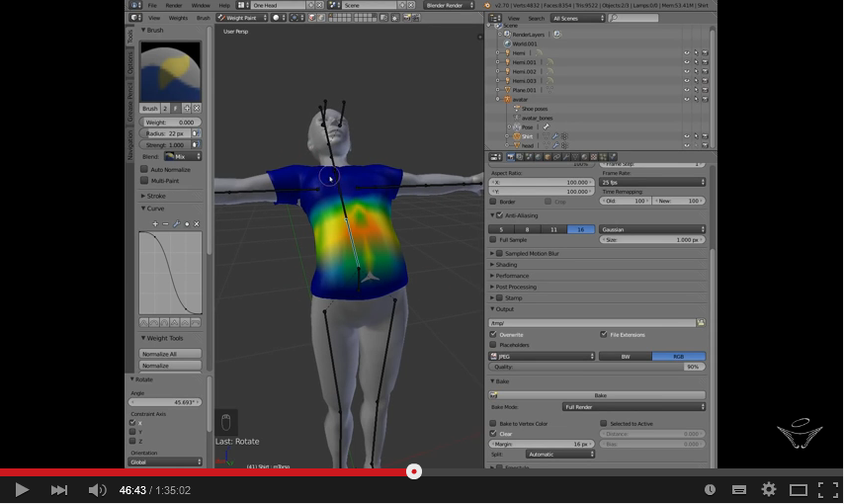
Task: Open Blender File menu
Action: click(x=152, y=5)
